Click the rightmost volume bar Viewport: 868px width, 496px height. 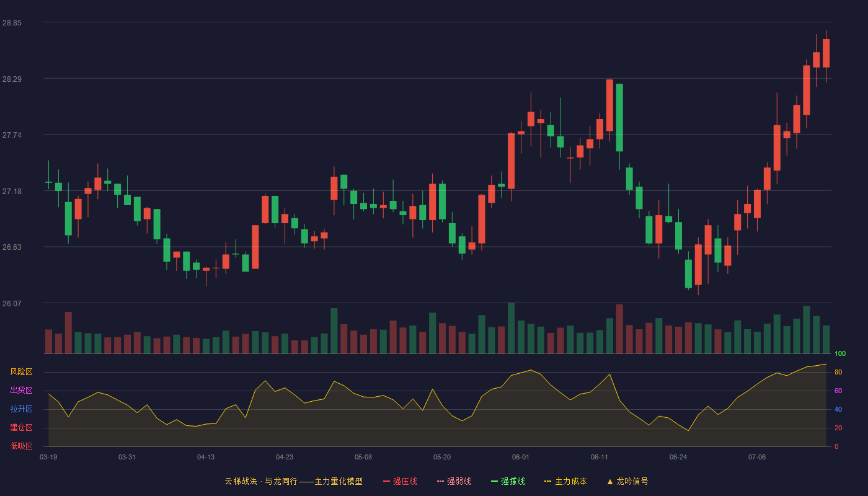pos(826,340)
